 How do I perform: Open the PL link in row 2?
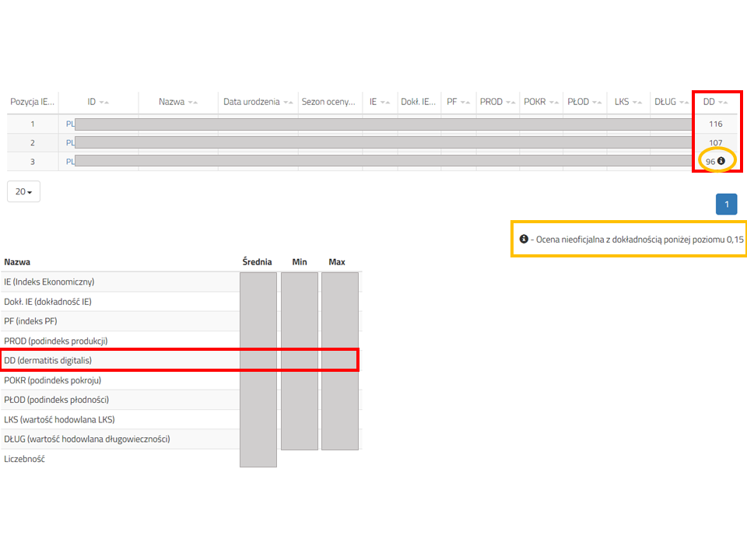(70, 143)
